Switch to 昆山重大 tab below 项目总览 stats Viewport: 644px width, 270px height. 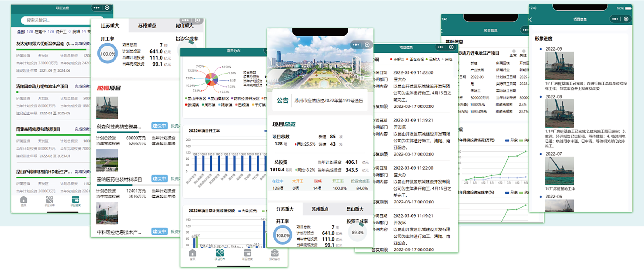(x=355, y=209)
